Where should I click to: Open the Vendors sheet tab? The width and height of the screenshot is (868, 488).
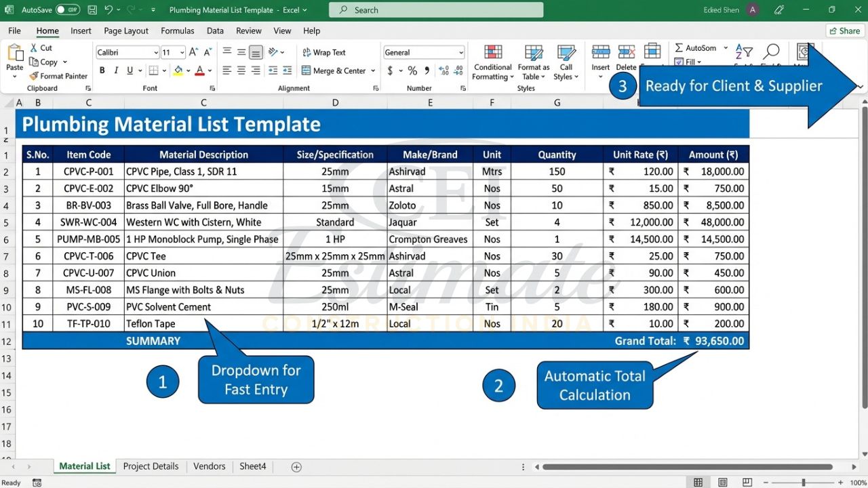click(209, 466)
